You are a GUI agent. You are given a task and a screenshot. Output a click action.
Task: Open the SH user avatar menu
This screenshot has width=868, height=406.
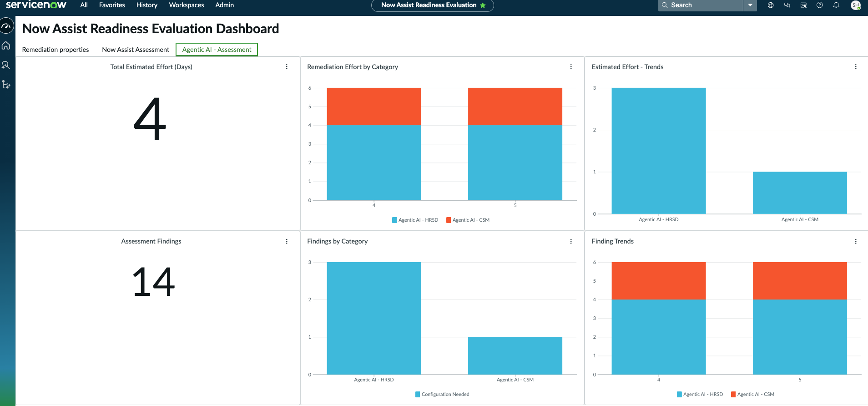pos(856,5)
